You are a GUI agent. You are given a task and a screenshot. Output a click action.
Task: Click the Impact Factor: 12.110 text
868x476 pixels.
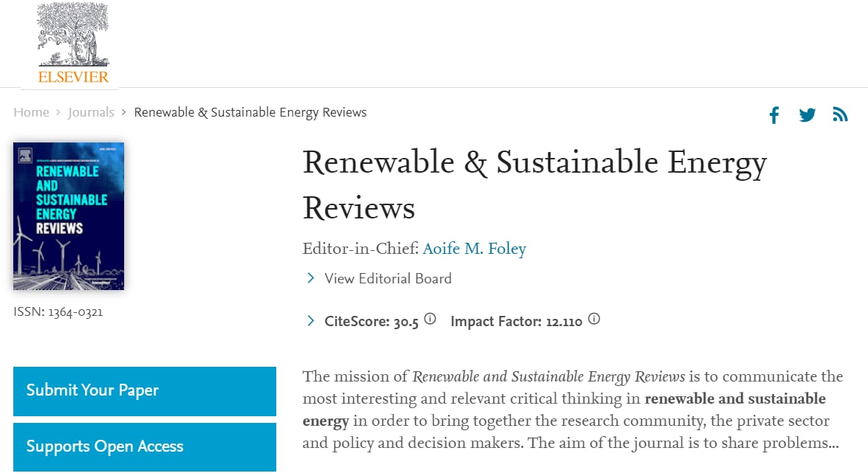tap(516, 321)
